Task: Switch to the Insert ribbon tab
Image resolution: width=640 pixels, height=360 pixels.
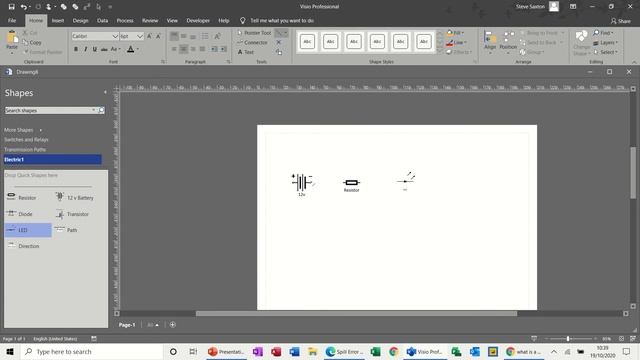Action: coord(58,20)
